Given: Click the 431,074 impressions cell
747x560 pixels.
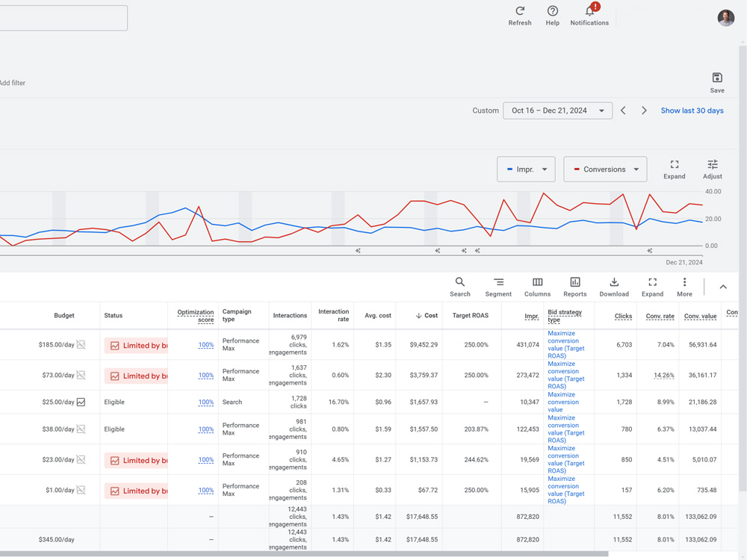Looking at the screenshot, I should coord(527,344).
